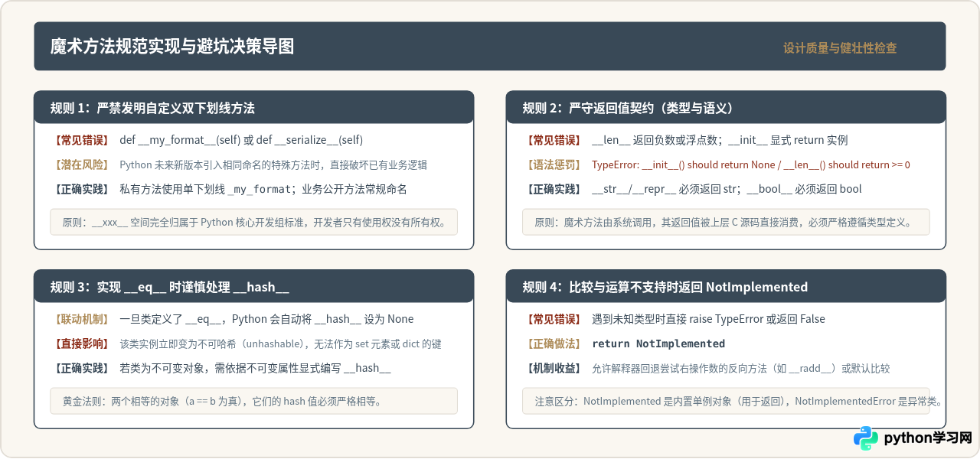Select header '规则 4：比较与运算不支持时返回 NotImplemented'
The height and width of the screenshot is (459, 980).
[726, 286]
